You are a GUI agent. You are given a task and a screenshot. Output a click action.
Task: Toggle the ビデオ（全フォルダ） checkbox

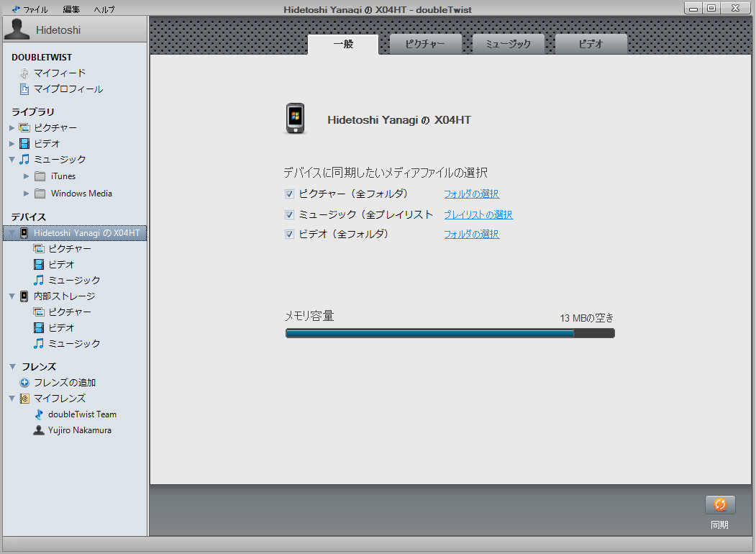289,234
